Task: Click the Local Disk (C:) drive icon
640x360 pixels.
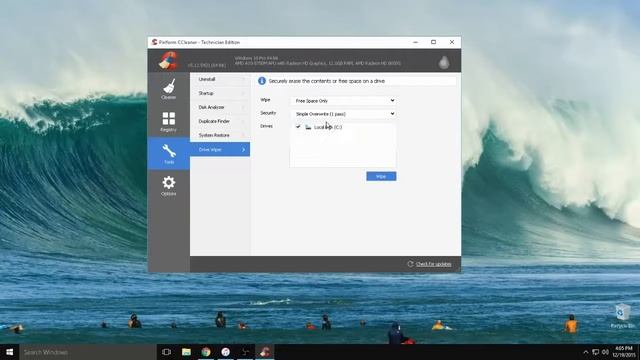Action: point(308,127)
